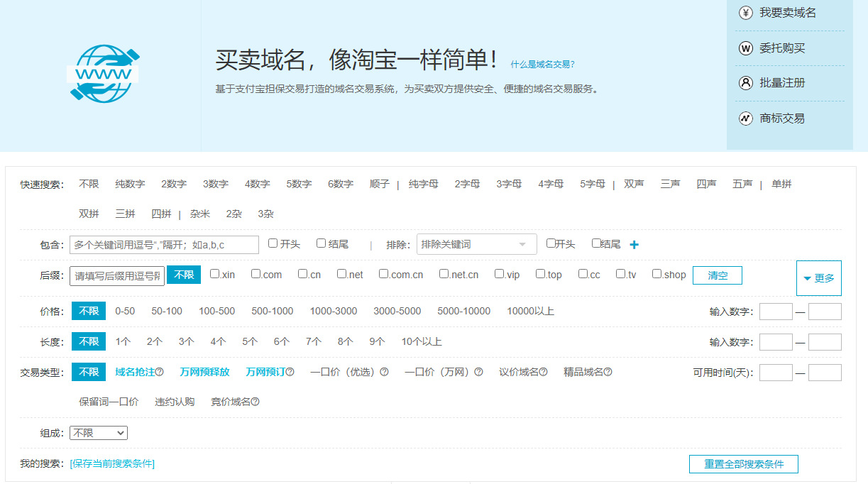The width and height of the screenshot is (868, 484).
Task: Expand the 更多 suffix options
Action: click(818, 278)
